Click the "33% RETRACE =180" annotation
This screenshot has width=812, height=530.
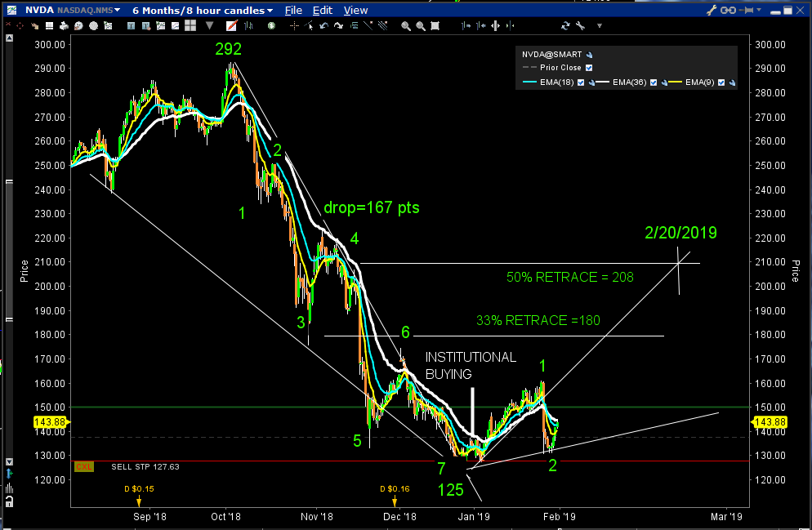click(x=538, y=320)
